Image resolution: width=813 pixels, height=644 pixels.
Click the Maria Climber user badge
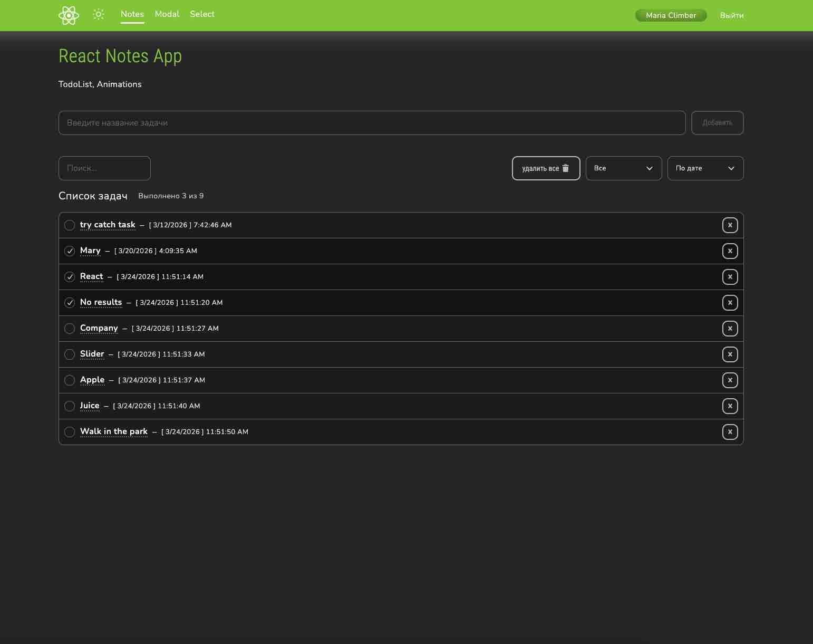(671, 15)
